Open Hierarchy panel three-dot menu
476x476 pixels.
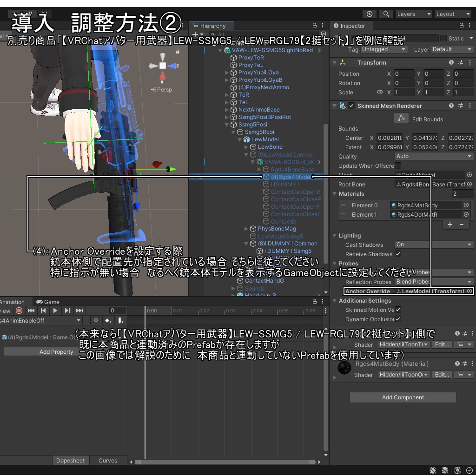click(x=323, y=26)
